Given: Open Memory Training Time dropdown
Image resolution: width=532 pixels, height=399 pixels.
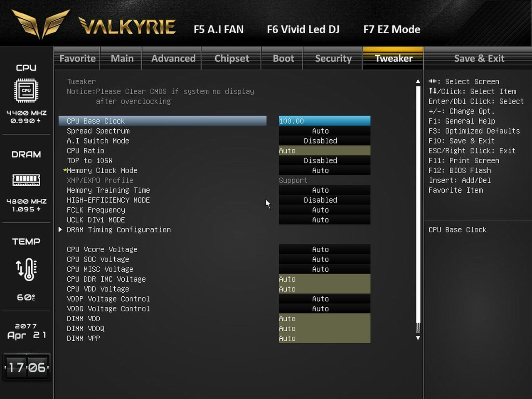Looking at the screenshot, I should 325,190.
